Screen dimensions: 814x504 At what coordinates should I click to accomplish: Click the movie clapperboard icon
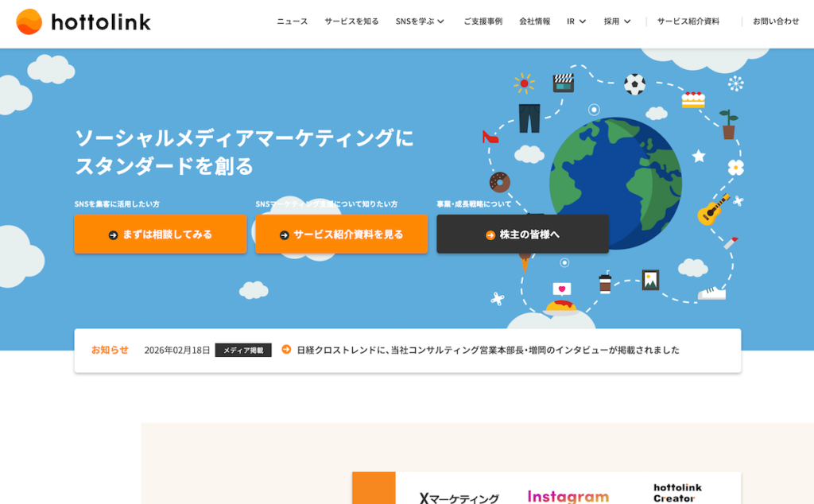click(x=564, y=83)
